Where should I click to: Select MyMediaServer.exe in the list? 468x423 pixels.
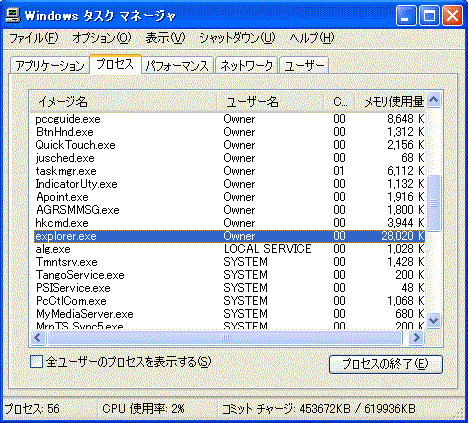(230, 314)
